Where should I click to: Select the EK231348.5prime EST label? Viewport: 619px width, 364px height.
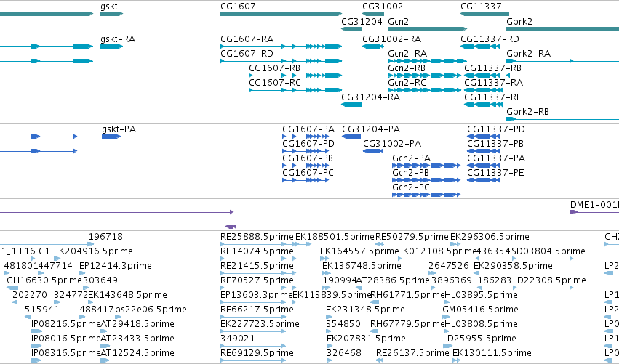tap(366, 310)
